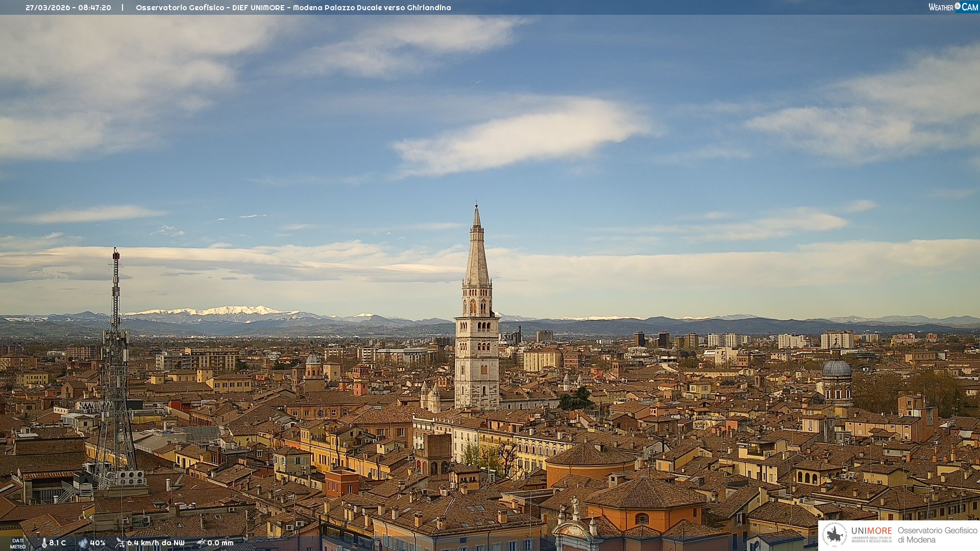The image size is (980, 551).
Task: Click the rain umbrella icon
Action: pyautogui.click(x=201, y=543)
